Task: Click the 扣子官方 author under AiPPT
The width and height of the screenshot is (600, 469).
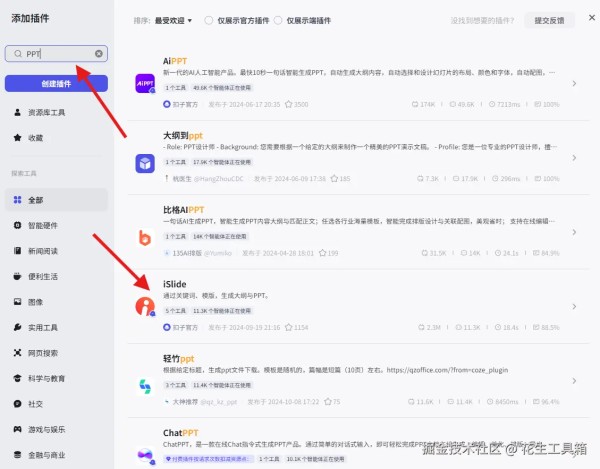Action: pos(180,104)
